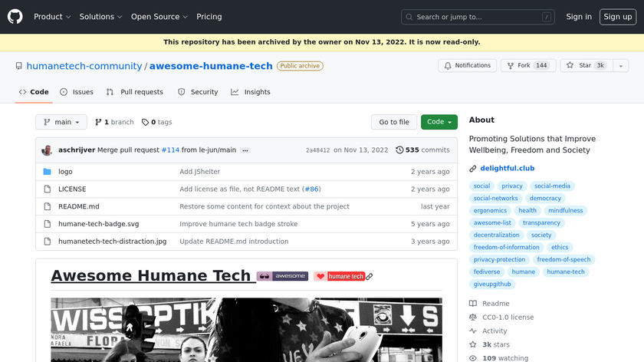Screen dimensions: 644x362
Task: Click the README distraction photo
Action: [x=246, y=330]
